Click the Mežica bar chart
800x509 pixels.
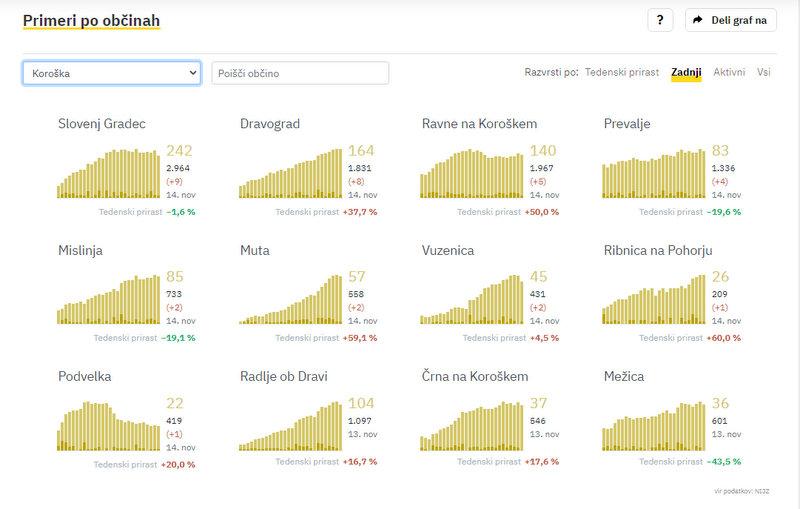(654, 426)
